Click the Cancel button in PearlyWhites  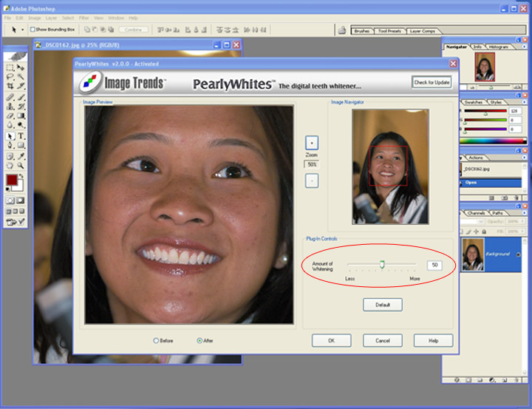pos(383,340)
